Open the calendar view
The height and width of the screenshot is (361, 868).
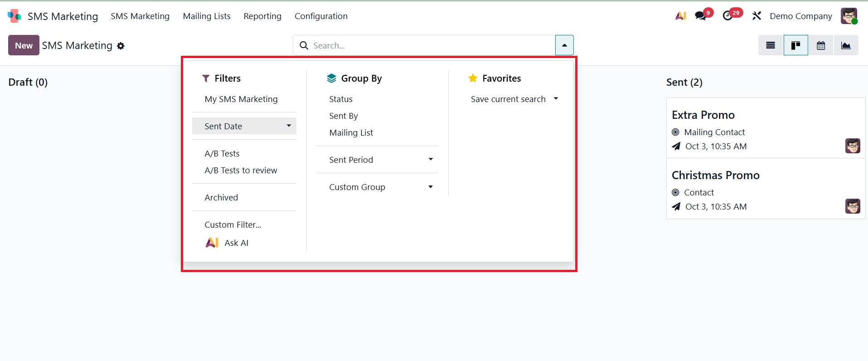coord(820,45)
